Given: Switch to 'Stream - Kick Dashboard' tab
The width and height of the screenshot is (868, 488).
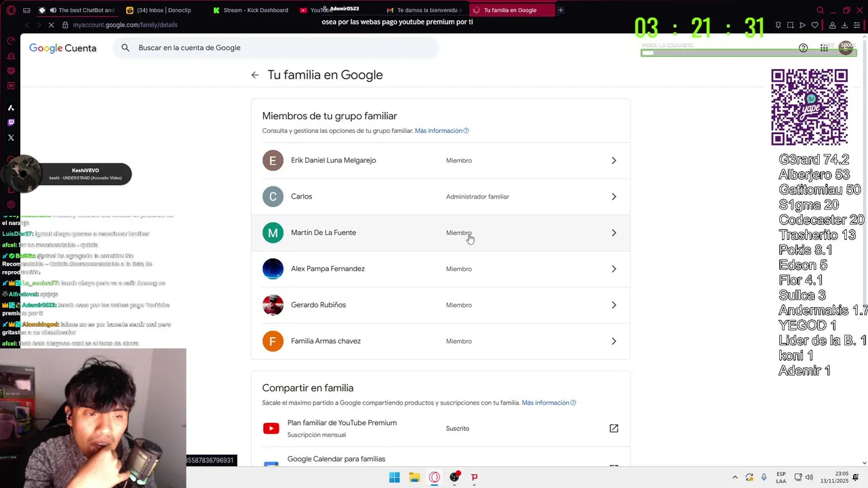Looking at the screenshot, I should (251, 10).
